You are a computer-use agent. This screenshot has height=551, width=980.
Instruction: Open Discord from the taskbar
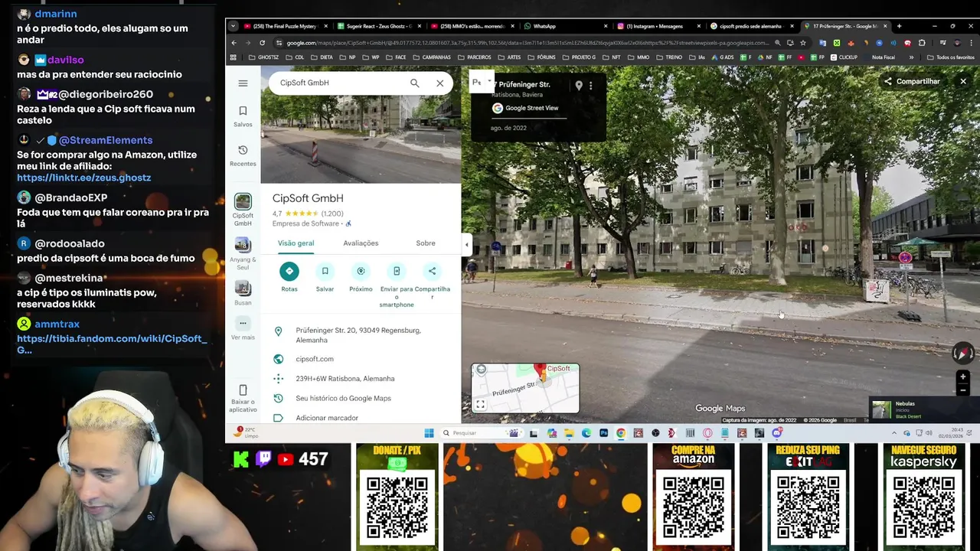tap(777, 433)
